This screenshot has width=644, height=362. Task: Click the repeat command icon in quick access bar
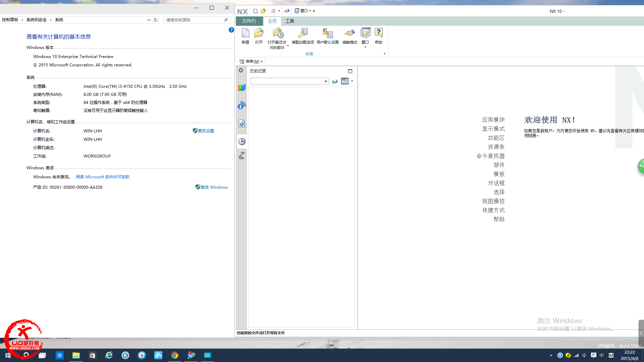[x=273, y=11]
